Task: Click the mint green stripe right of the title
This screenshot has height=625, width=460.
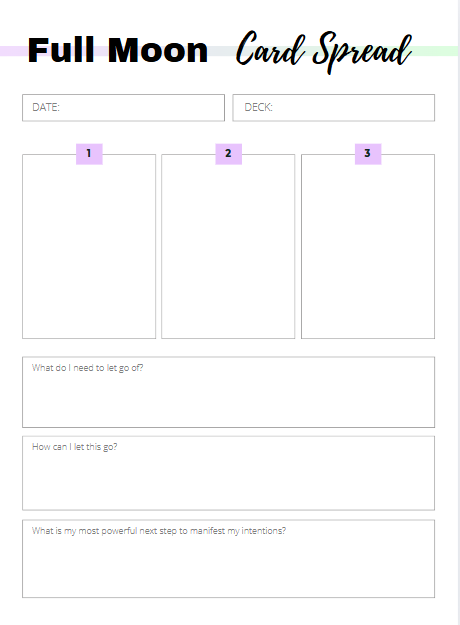Action: 435,51
